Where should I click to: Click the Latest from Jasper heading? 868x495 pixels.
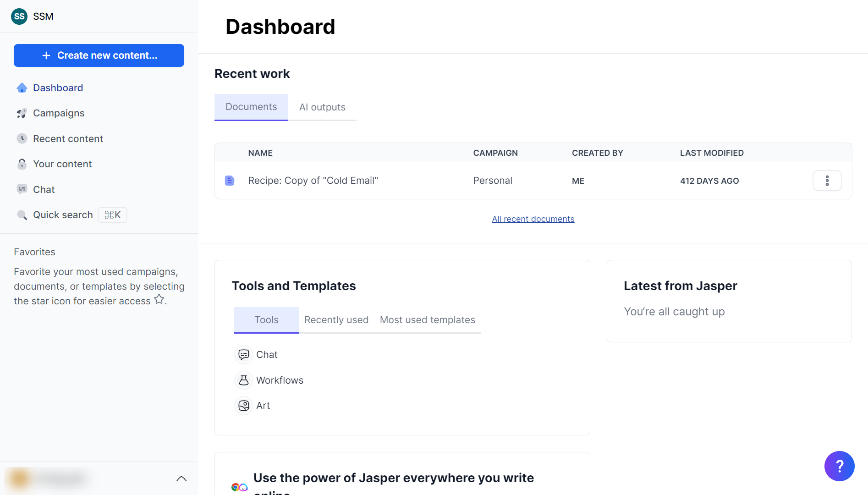click(680, 286)
